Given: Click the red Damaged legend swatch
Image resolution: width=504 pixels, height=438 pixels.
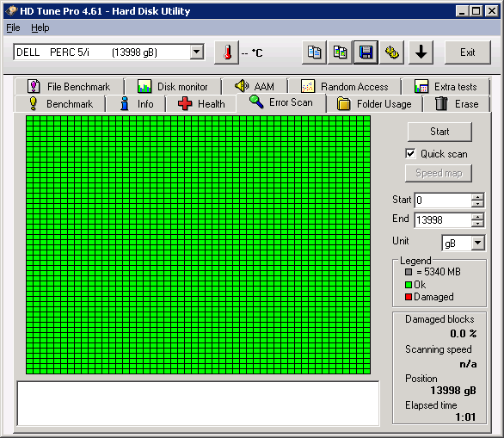Looking at the screenshot, I should pyautogui.click(x=409, y=297).
